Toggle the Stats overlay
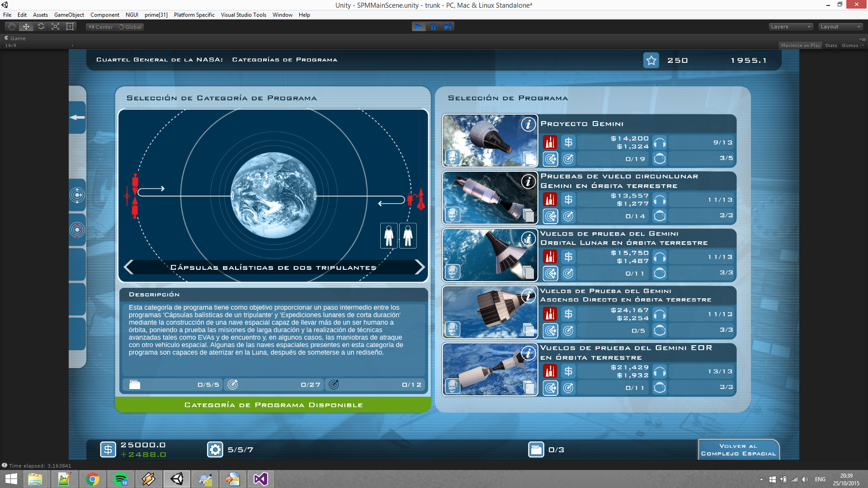Screen dimensions: 868x488 831,46
